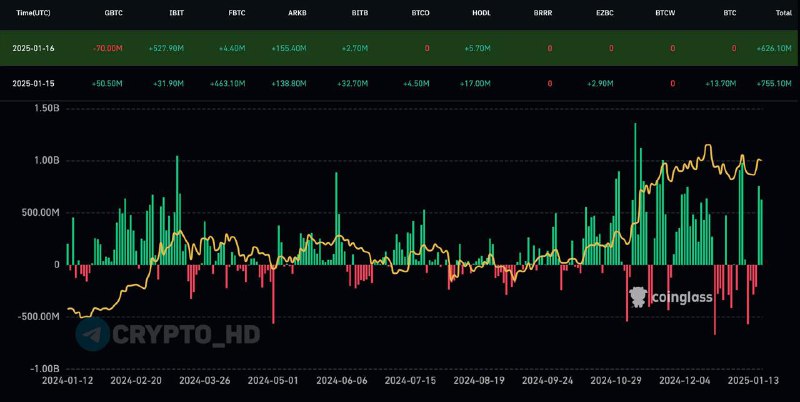Select the EZBC column header
The height and width of the screenshot is (402, 800).
coord(604,13)
